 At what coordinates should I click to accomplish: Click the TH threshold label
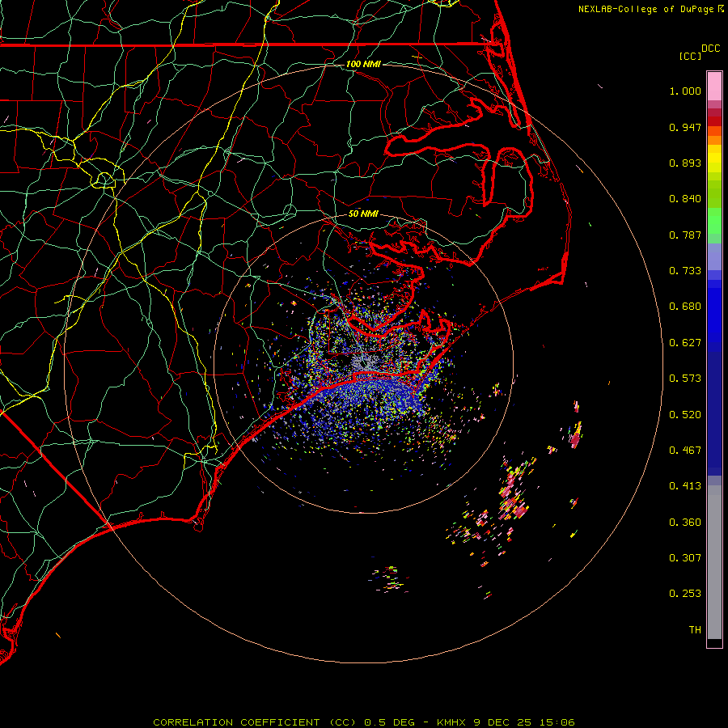695,630
